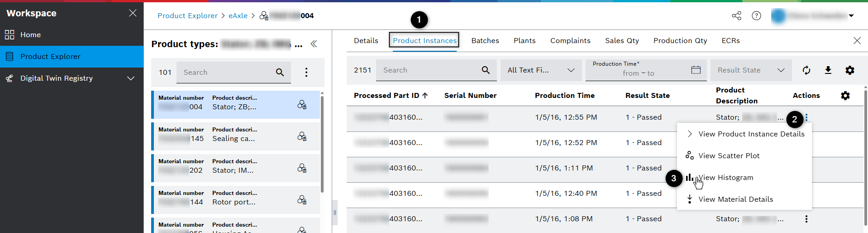Click the magnifier in Product types search
Screen dimensions: 868x233
[x=280, y=73]
